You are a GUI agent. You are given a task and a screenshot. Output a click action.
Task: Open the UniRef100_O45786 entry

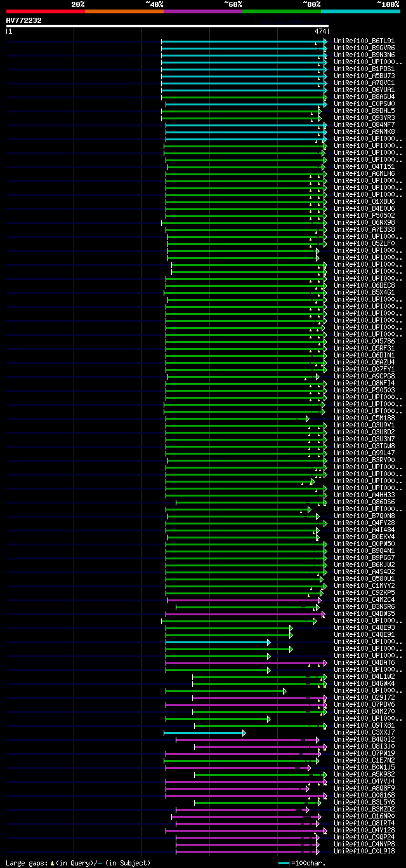point(365,341)
